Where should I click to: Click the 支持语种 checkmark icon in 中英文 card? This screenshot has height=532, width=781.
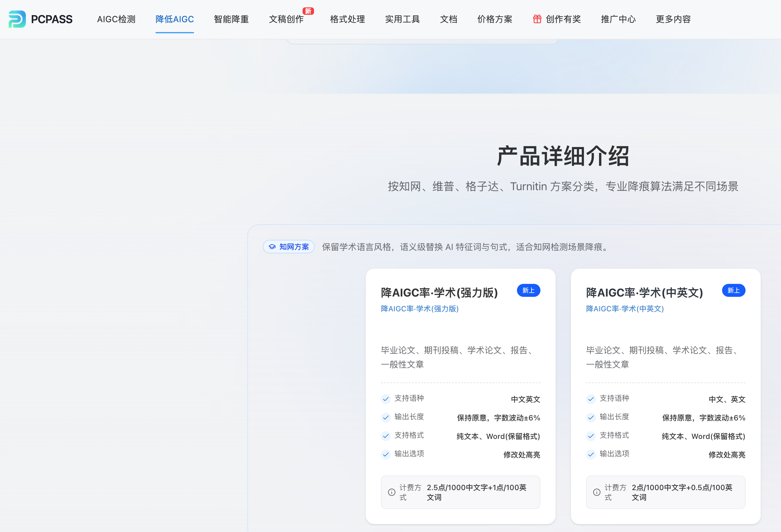tap(591, 399)
